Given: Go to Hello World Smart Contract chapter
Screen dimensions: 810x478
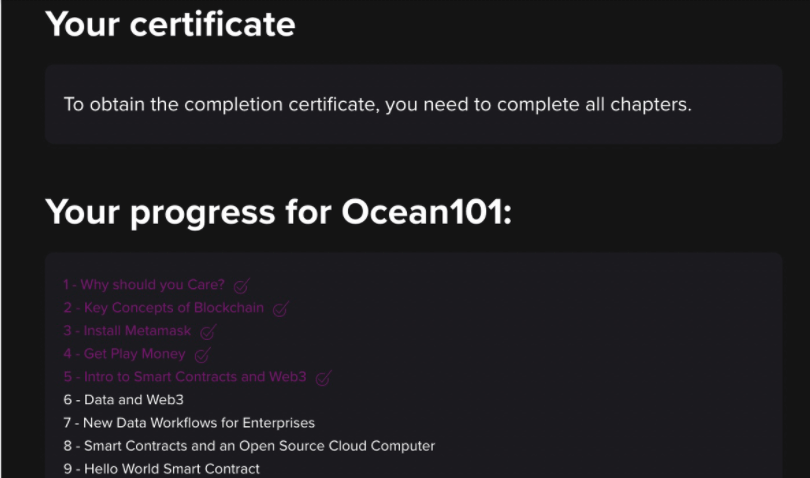Looking at the screenshot, I should coord(161,468).
